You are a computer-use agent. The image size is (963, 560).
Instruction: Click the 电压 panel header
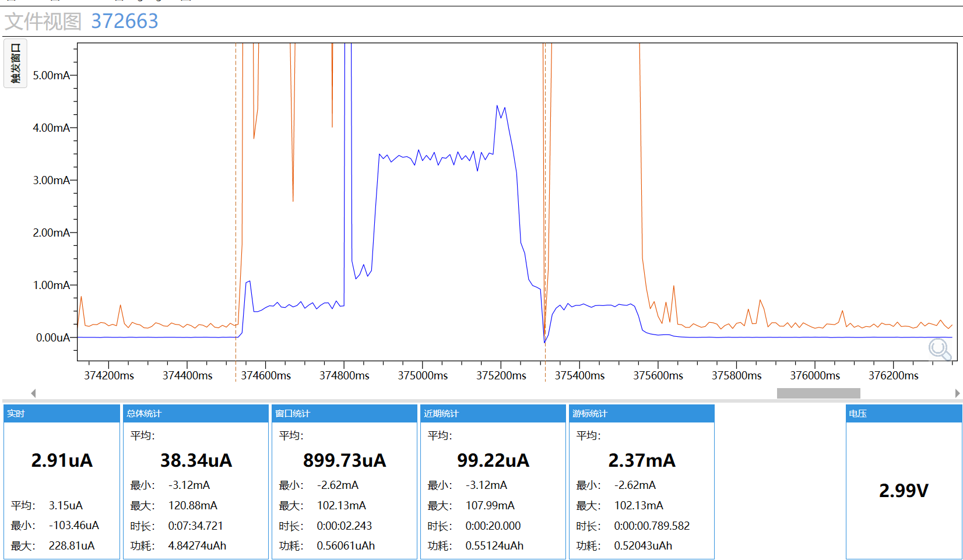pos(904,414)
